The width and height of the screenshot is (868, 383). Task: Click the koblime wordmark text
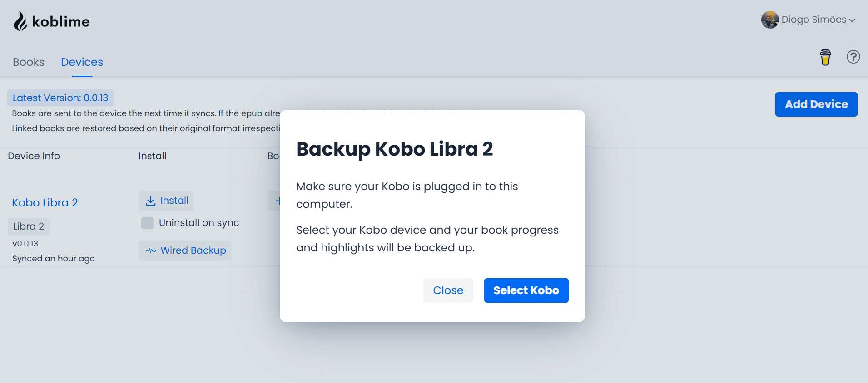(x=61, y=22)
